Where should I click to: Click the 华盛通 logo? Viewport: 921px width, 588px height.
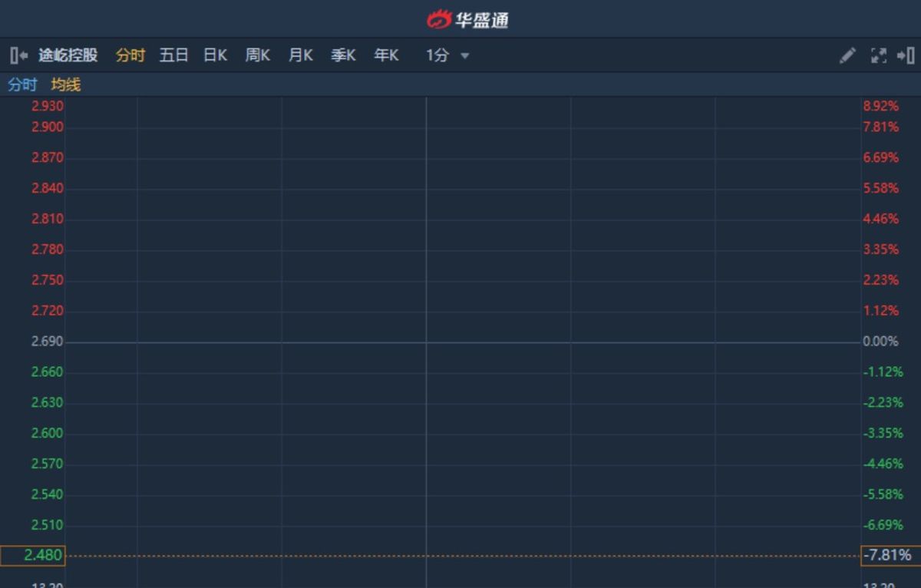pos(467,19)
